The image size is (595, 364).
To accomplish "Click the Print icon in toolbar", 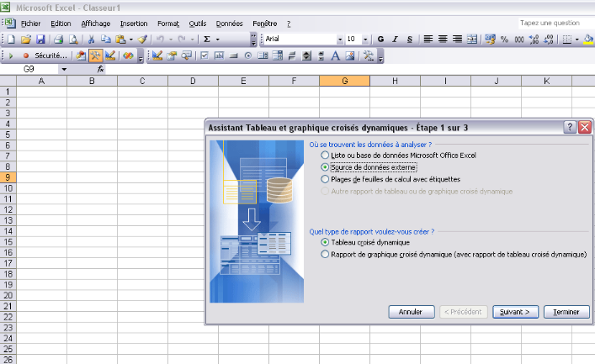I will pos(59,40).
